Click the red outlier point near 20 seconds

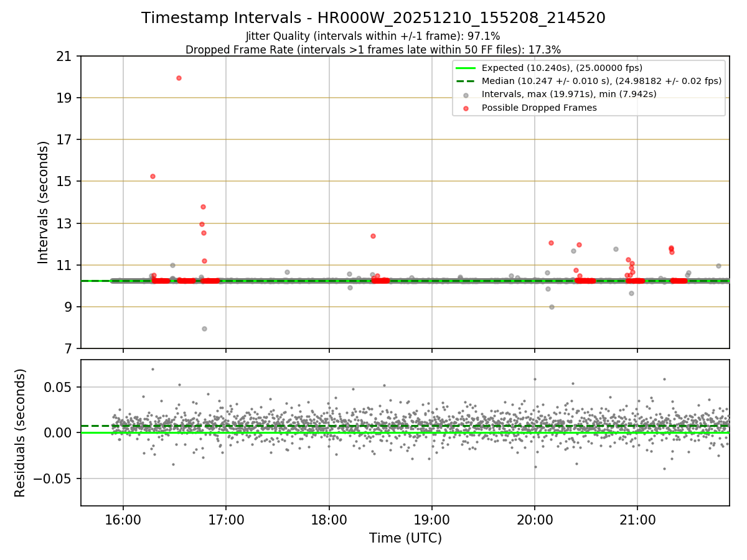tap(179, 78)
